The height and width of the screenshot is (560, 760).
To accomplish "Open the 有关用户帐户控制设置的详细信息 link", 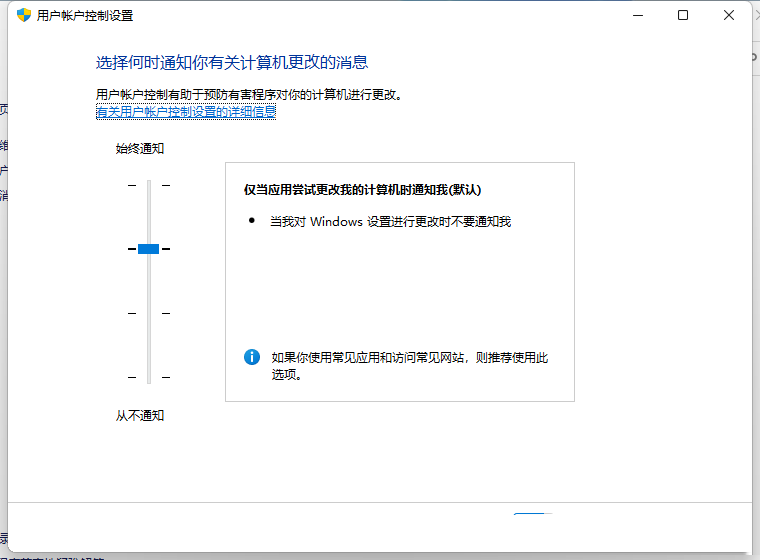I will click(x=186, y=112).
